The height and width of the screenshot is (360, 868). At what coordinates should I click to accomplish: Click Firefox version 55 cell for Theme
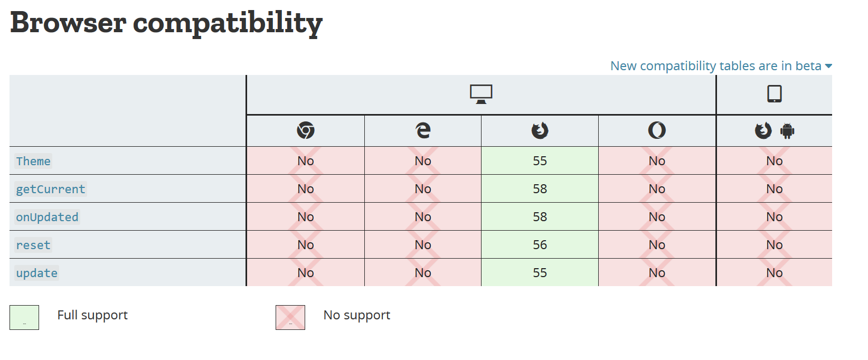(540, 161)
